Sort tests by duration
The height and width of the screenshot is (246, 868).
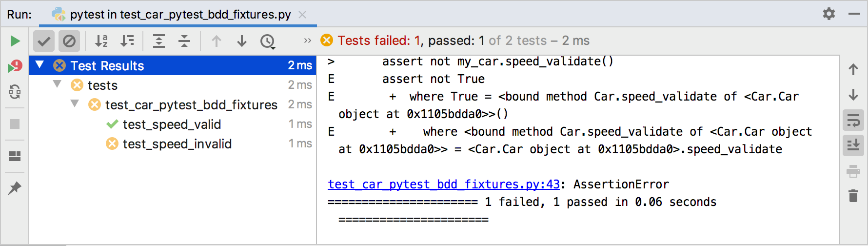pyautogui.click(x=128, y=41)
